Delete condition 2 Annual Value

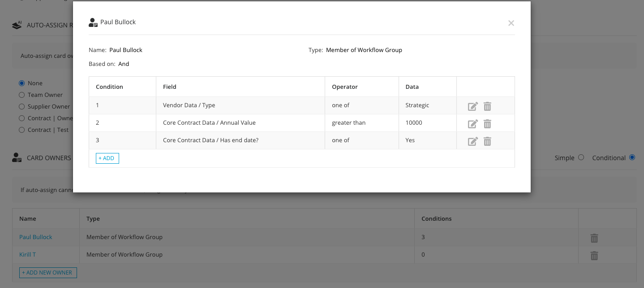(487, 124)
